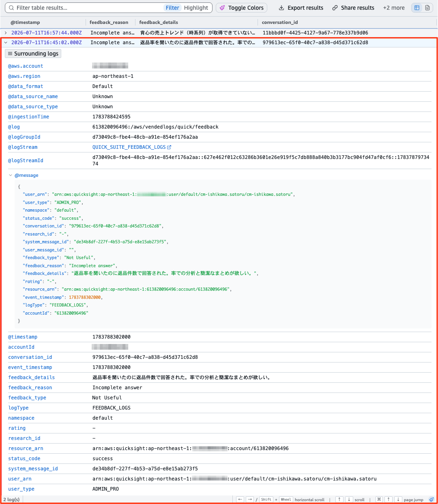The height and width of the screenshot is (504, 438).
Task: Click the @log field name
Action: tap(14, 127)
